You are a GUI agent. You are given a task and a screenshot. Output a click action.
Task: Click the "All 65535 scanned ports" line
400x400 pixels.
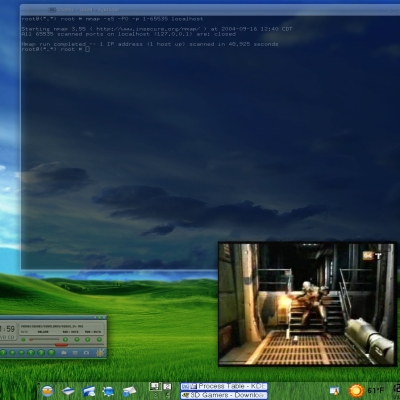click(129, 34)
